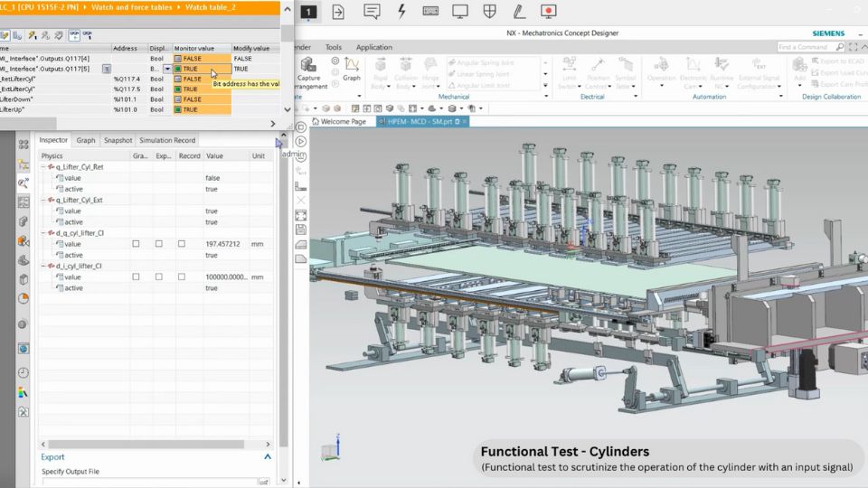Expand the Automation group dropdown arrow
868x488 pixels.
click(x=780, y=97)
